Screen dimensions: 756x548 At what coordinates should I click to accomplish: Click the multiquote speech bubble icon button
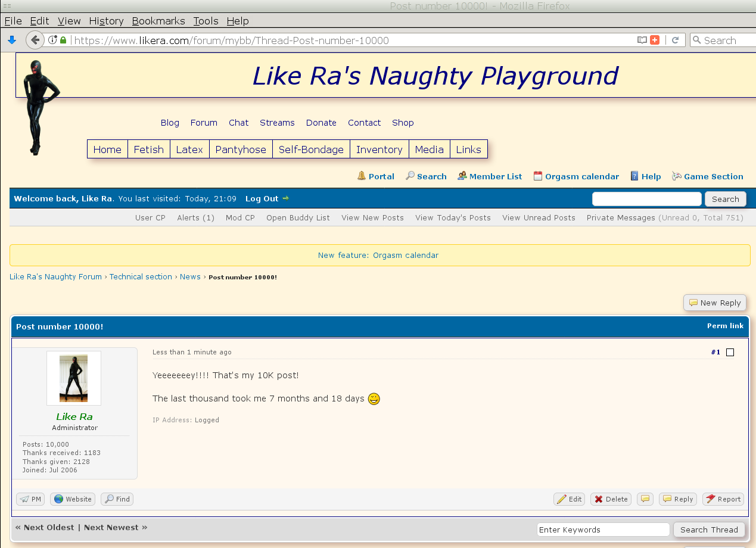pos(645,499)
